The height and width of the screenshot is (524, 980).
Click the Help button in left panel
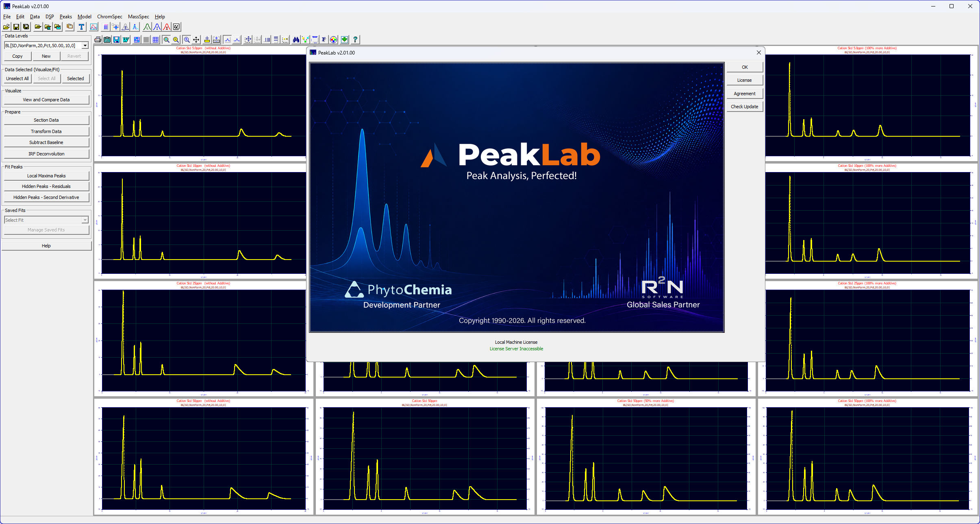[46, 246]
